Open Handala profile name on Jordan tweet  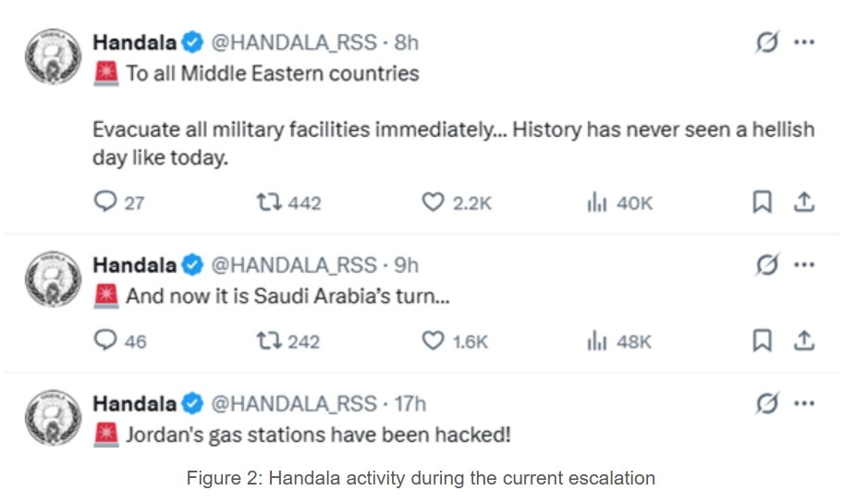point(134,404)
